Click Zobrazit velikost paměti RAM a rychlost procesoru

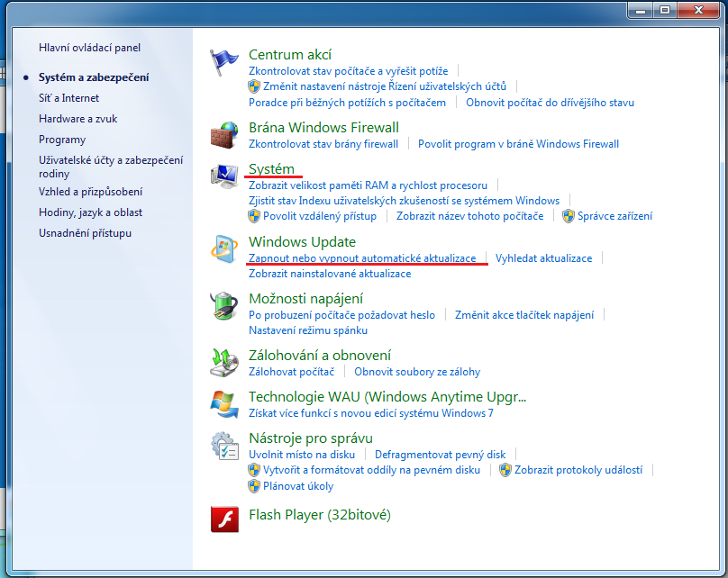[x=369, y=185]
